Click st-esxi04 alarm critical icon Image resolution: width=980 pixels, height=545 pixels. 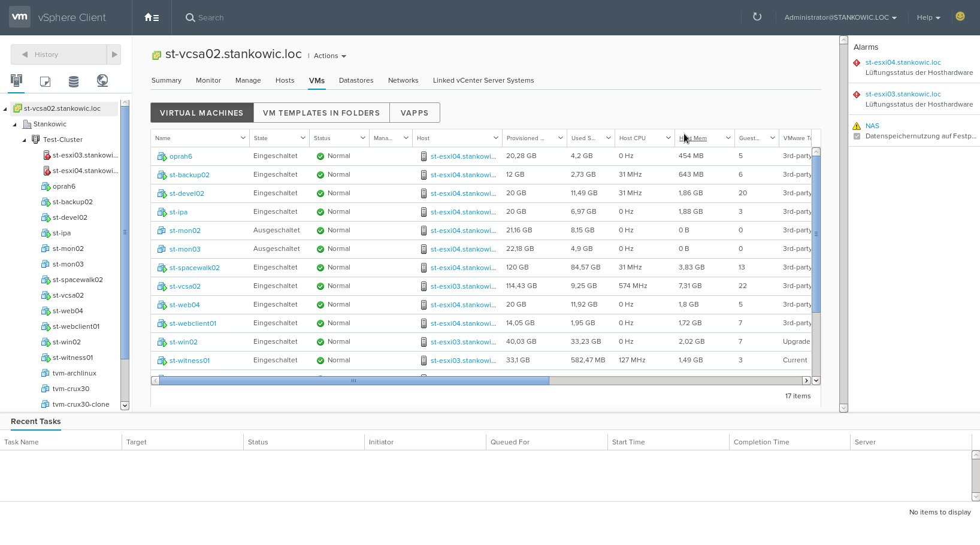click(x=857, y=62)
